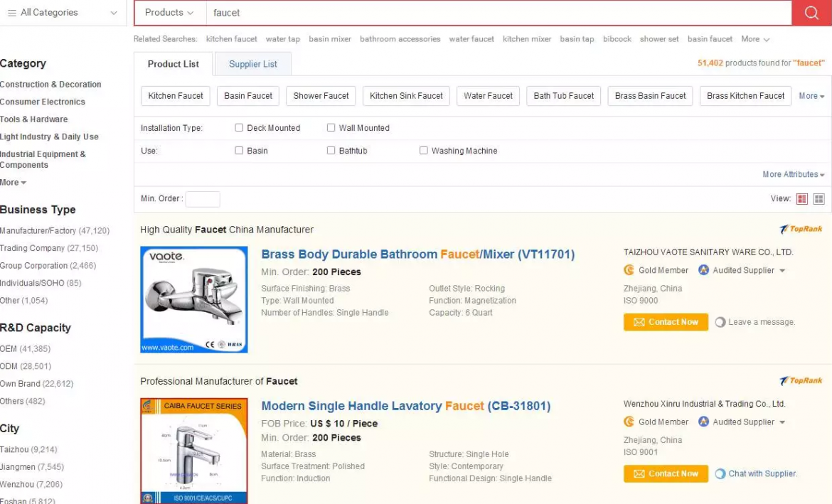Expand the All Categories menu
Image resolution: width=832 pixels, height=504 pixels.
click(63, 13)
